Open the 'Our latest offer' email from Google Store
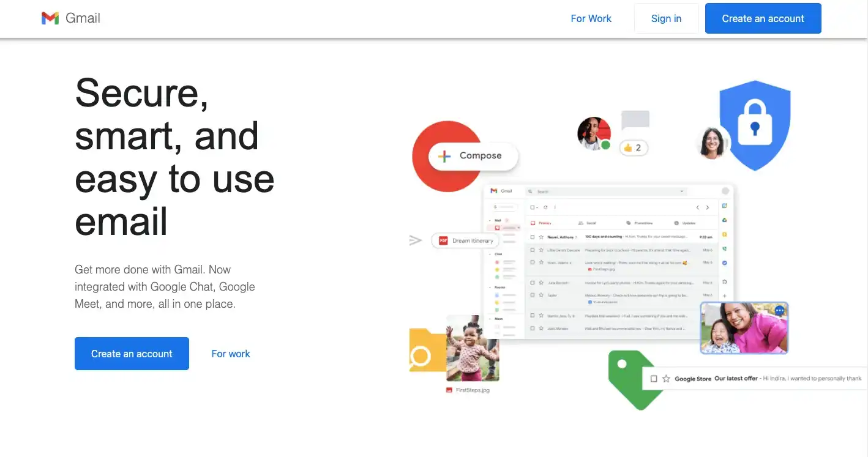The image size is (868, 457). coord(736,378)
